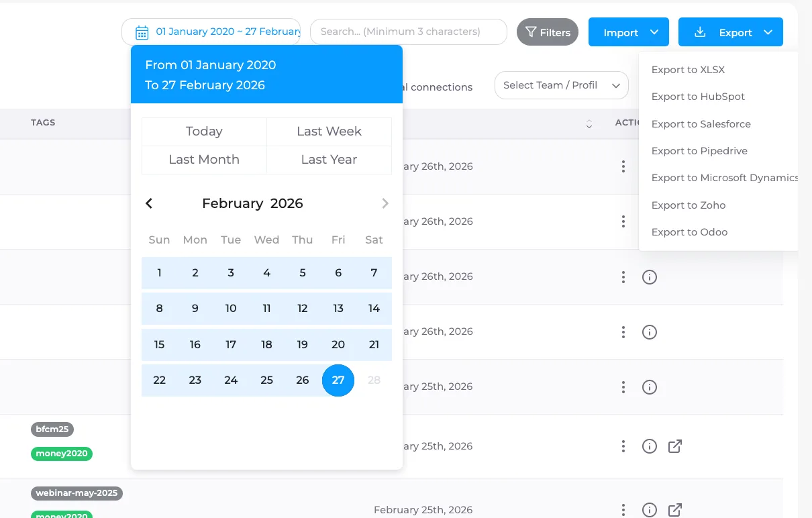Select February 27 in the calendar
The height and width of the screenshot is (518, 812).
[338, 380]
